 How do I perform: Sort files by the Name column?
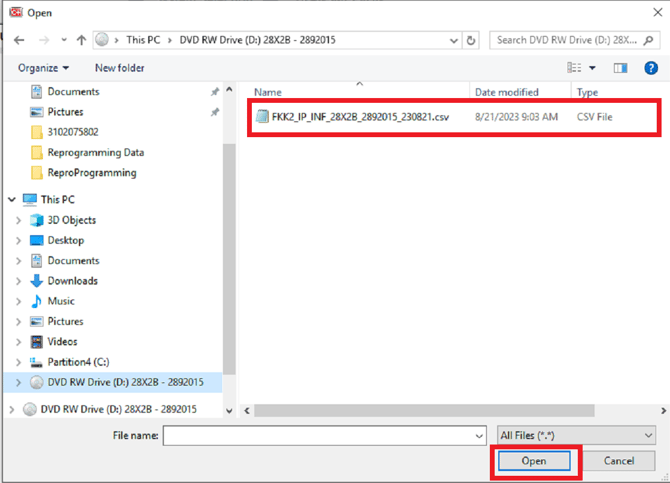pyautogui.click(x=267, y=92)
